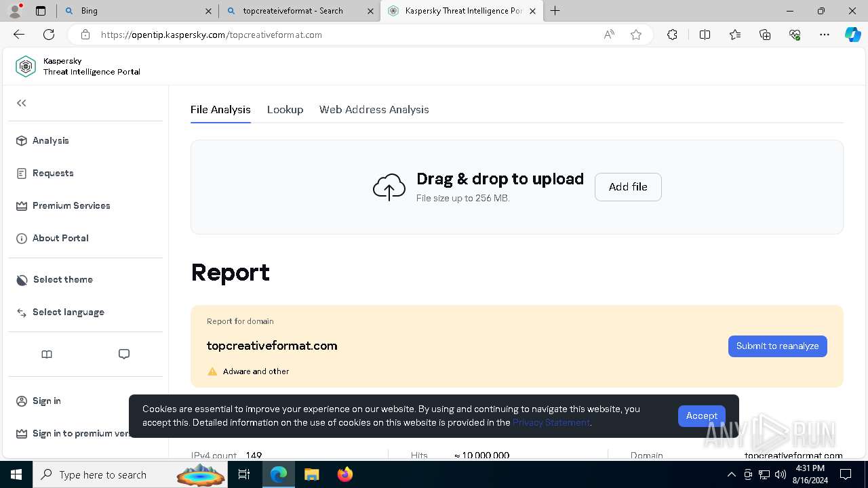Switch to Lookup tab
Screen dimensions: 868x488
285,109
